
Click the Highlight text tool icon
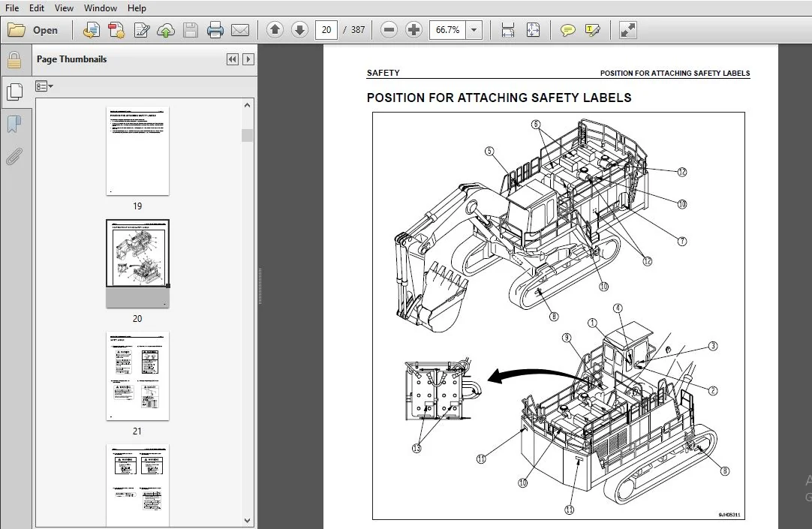(592, 30)
